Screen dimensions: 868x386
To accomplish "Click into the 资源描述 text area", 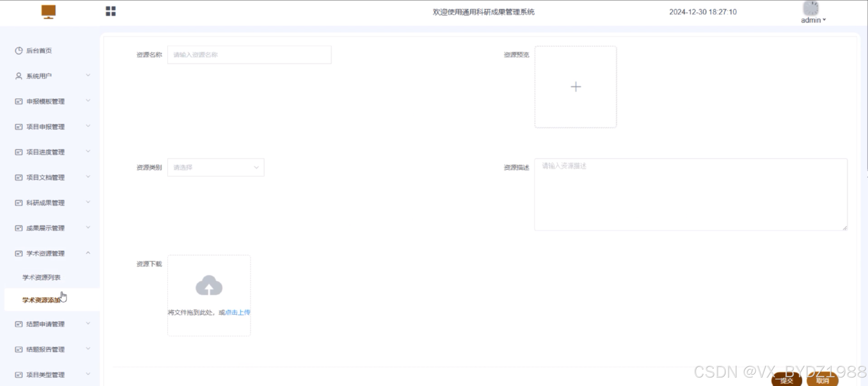I will [691, 195].
